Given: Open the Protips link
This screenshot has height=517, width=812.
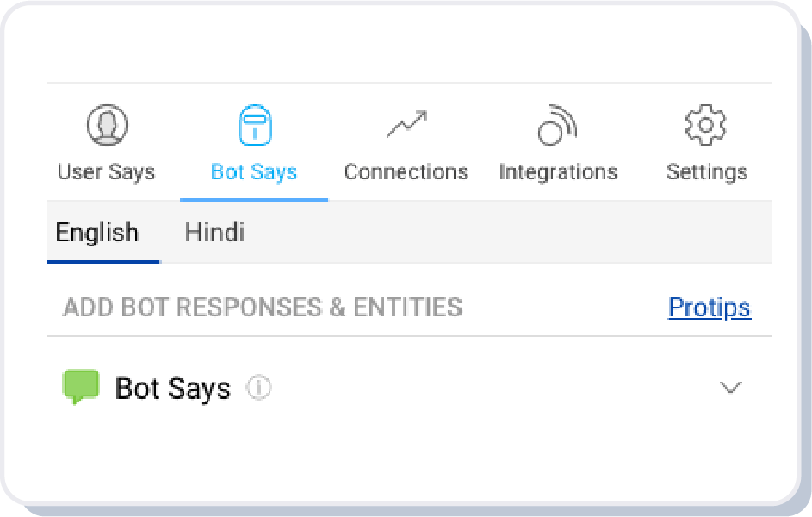Looking at the screenshot, I should pos(710,308).
